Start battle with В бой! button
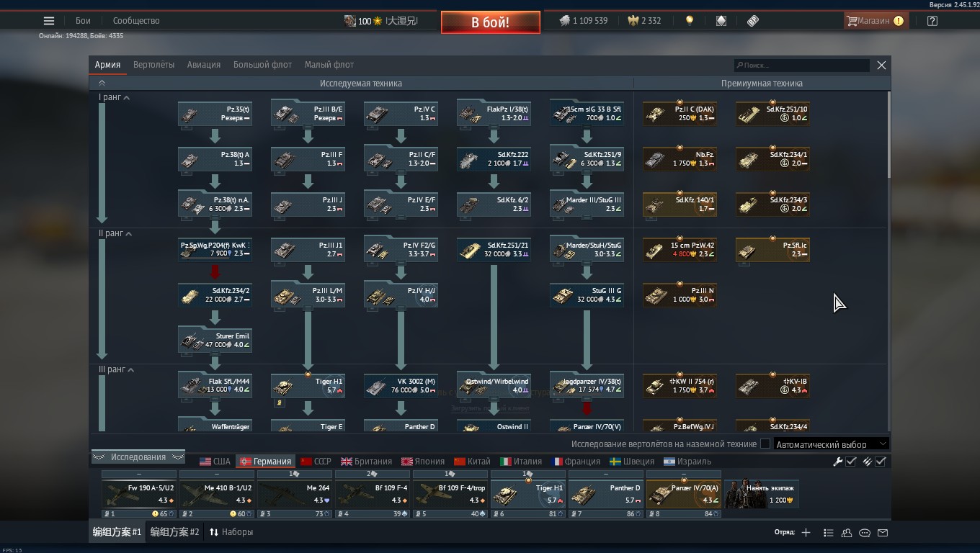This screenshot has height=553, width=980. 491,22
